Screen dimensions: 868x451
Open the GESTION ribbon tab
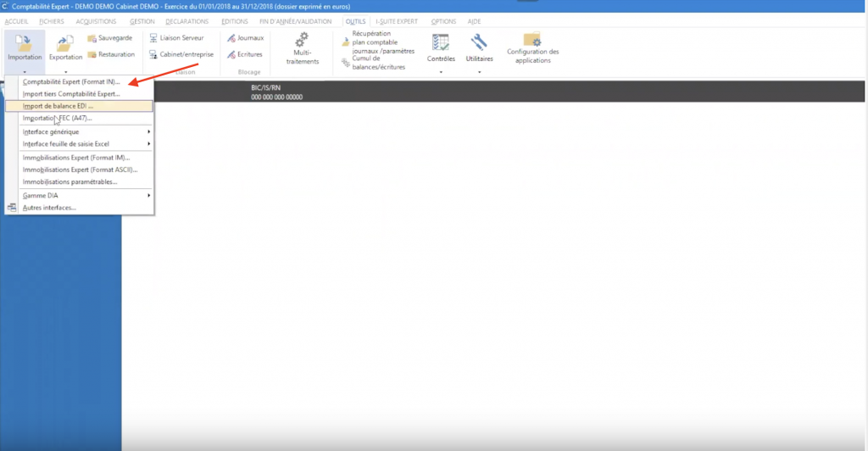tap(142, 21)
